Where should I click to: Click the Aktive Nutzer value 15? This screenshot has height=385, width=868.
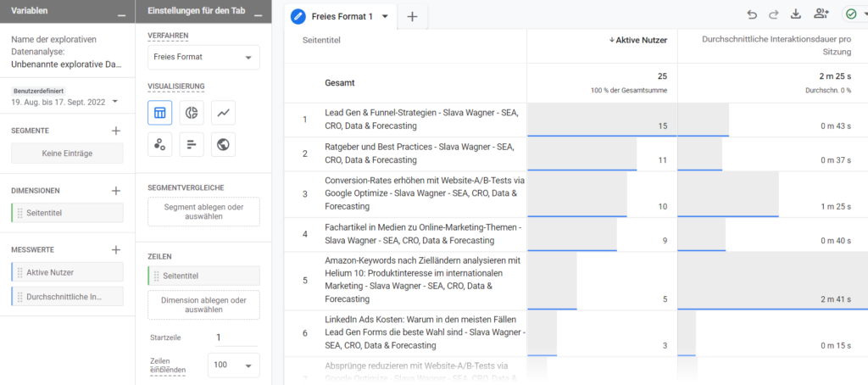[x=663, y=126]
